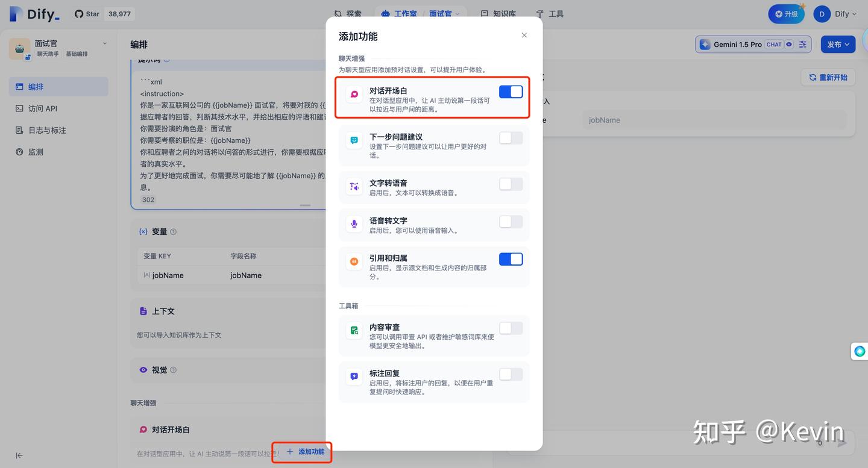The height and width of the screenshot is (468, 868).
Task: Open the Dify account dropdown
Action: 845,14
